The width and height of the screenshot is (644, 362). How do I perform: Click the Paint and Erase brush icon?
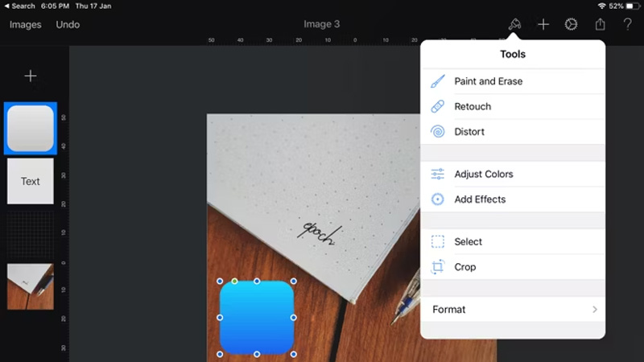click(437, 81)
